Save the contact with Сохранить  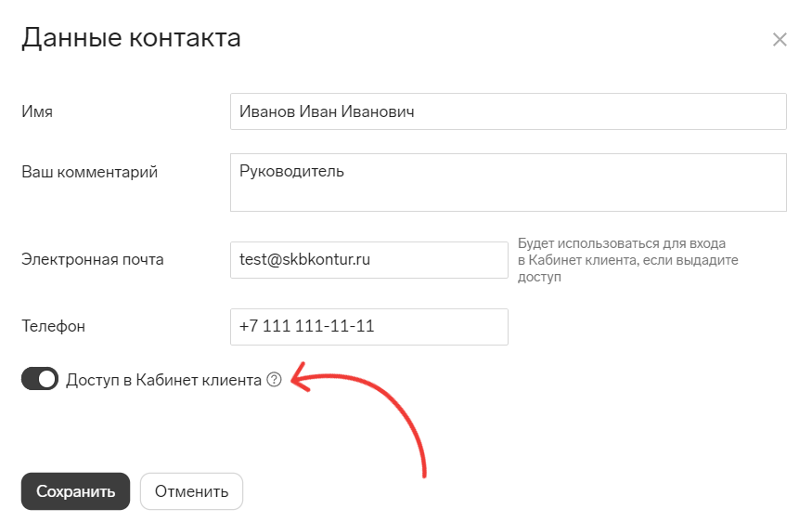75,491
